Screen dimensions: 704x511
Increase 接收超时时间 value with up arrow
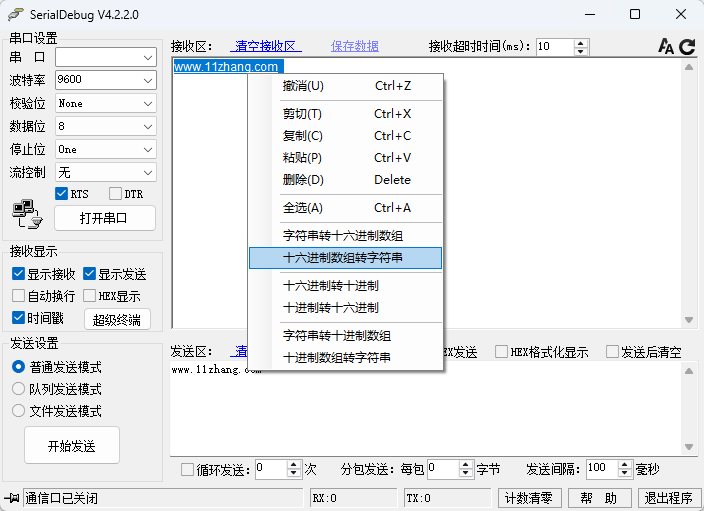pos(581,43)
